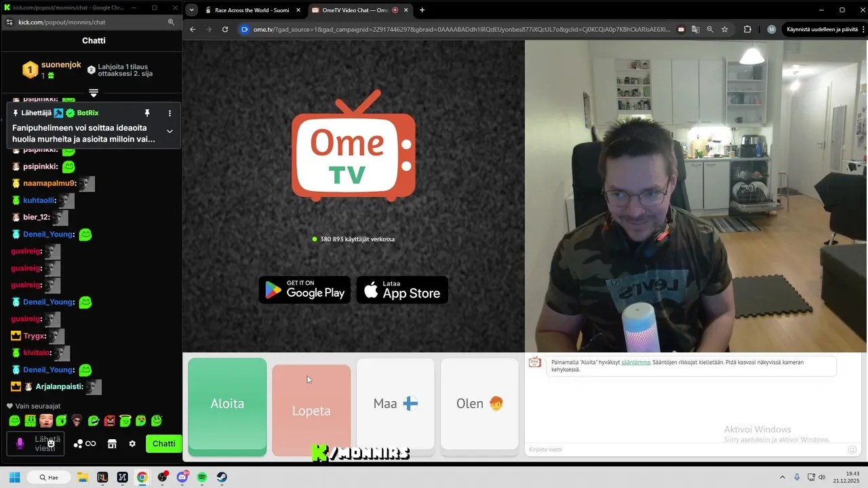Click the Trygx username in chat

pos(34,336)
